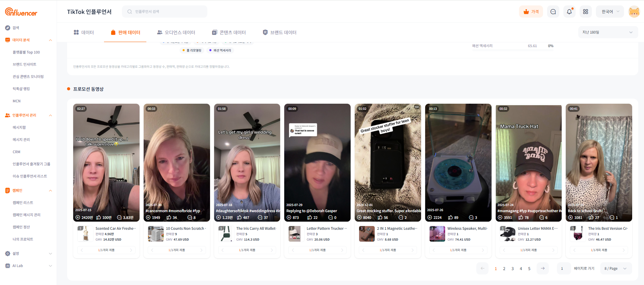Toggle the 홈 리모델링 chart legend
644x285 pixels.
click(192, 50)
